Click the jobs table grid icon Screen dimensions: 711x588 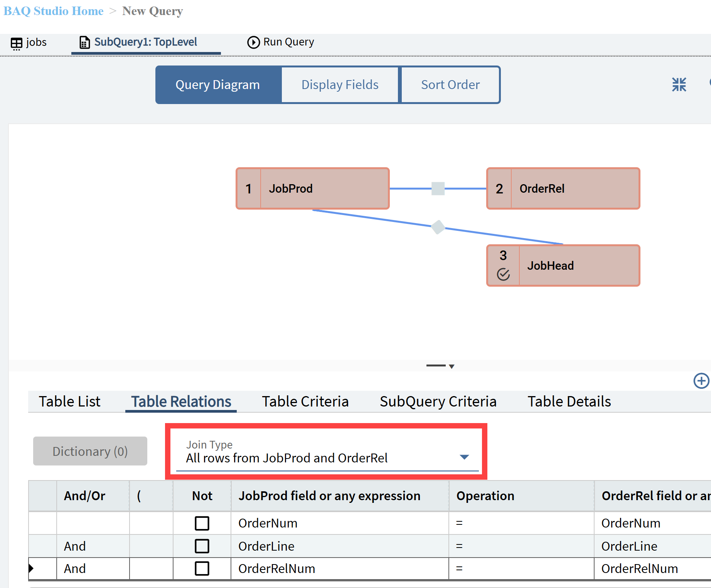click(16, 43)
